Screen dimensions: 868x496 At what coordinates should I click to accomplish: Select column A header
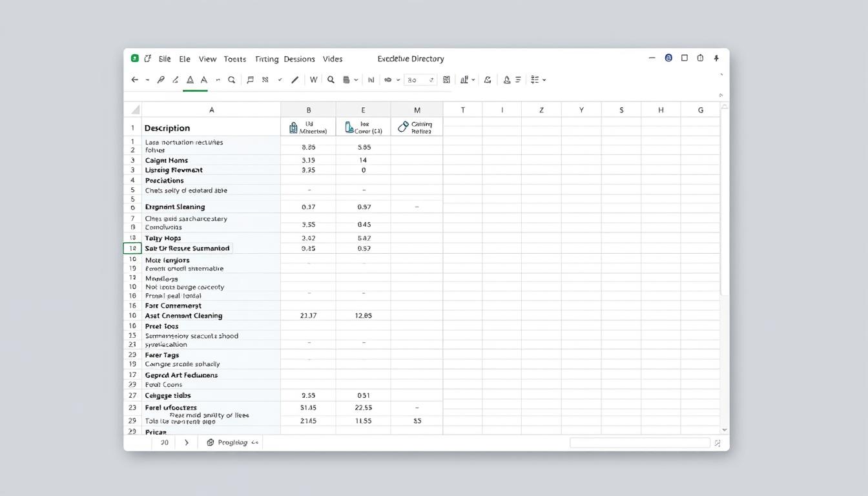pos(211,110)
